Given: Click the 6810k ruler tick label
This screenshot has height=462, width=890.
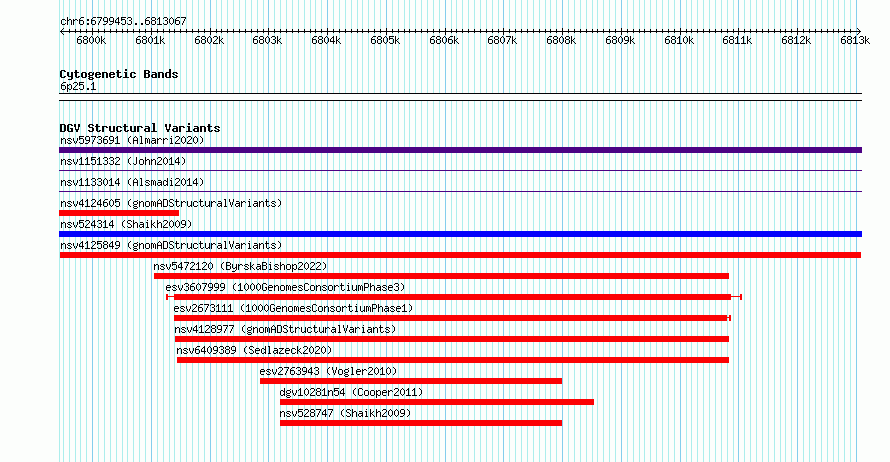Looking at the screenshot, I should click(679, 40).
